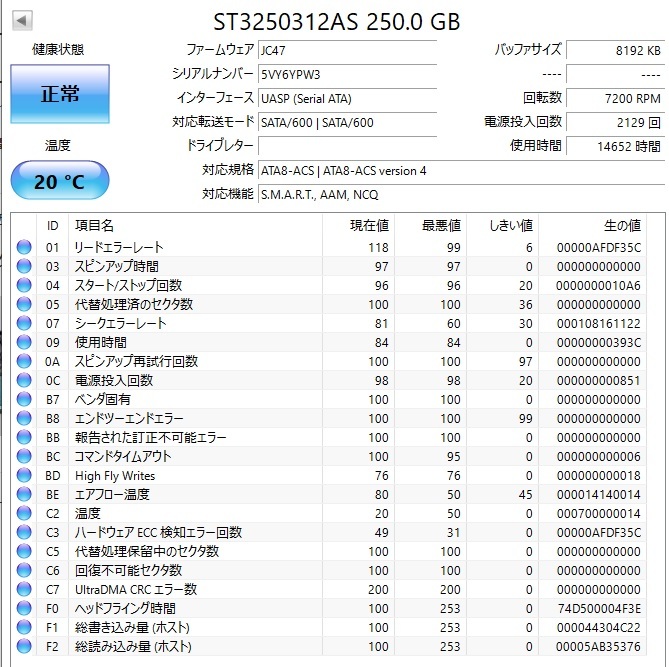The image size is (669, 667).
Task: Click the power-on hours field 14652 時間
Action: 616,146
